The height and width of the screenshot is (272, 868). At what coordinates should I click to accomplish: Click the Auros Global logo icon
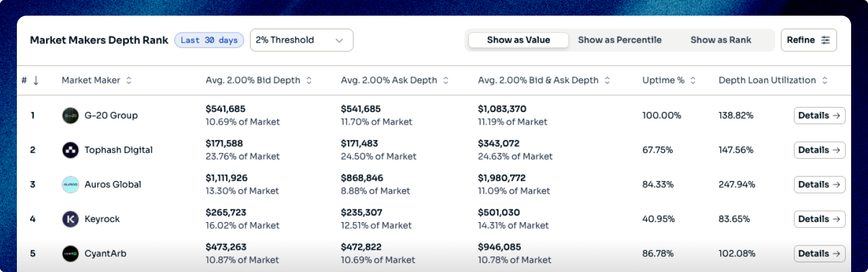click(71, 185)
